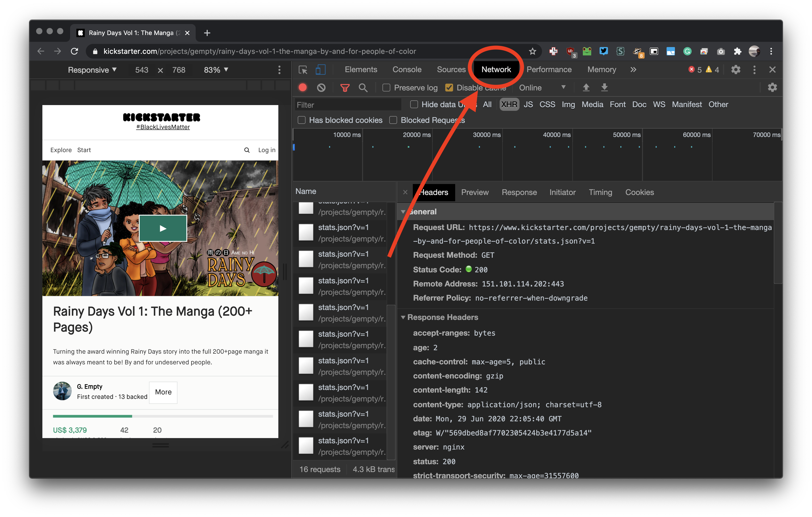Screen dimensions: 812x517
Task: Toggle the device toolbar icon
Action: [320, 70]
